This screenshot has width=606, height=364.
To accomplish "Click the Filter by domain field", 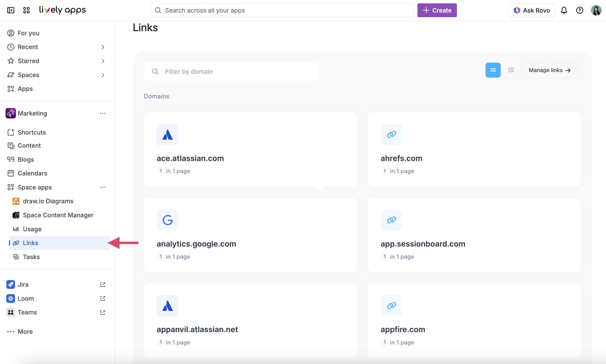I will tap(231, 71).
